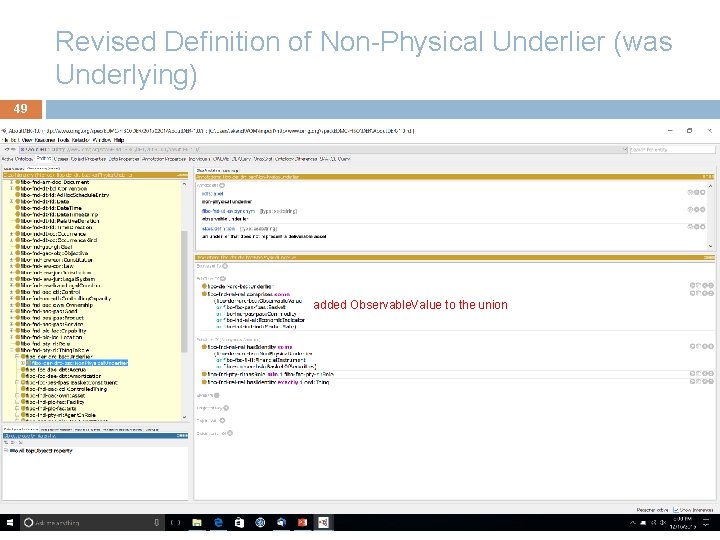Click the volume icon in system tray

click(x=663, y=523)
